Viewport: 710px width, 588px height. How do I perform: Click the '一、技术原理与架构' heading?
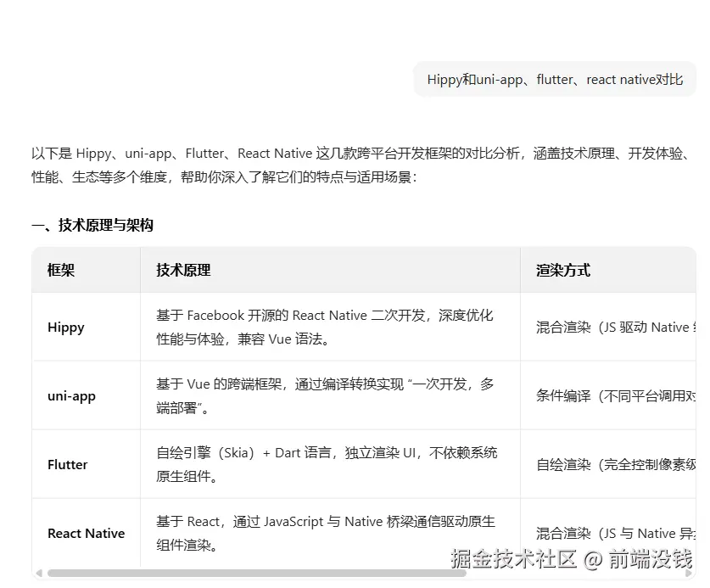click(92, 225)
